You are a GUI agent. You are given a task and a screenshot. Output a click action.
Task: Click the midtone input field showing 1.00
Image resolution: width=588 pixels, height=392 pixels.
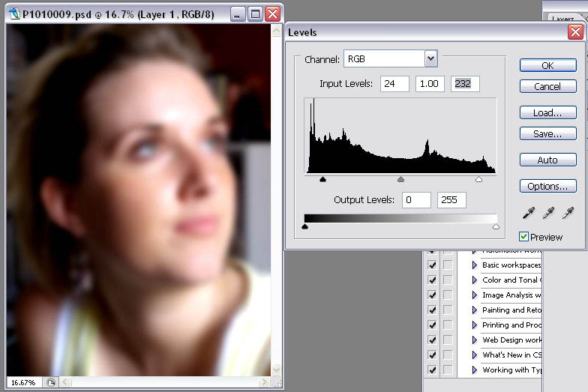(x=430, y=84)
